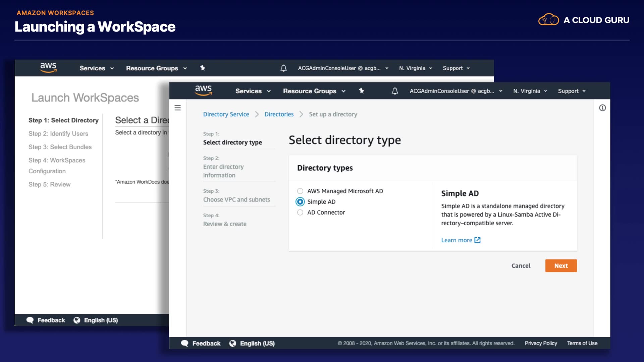The image size is (644, 362).
Task: Select the Simple AD radio button
Action: pos(300,202)
